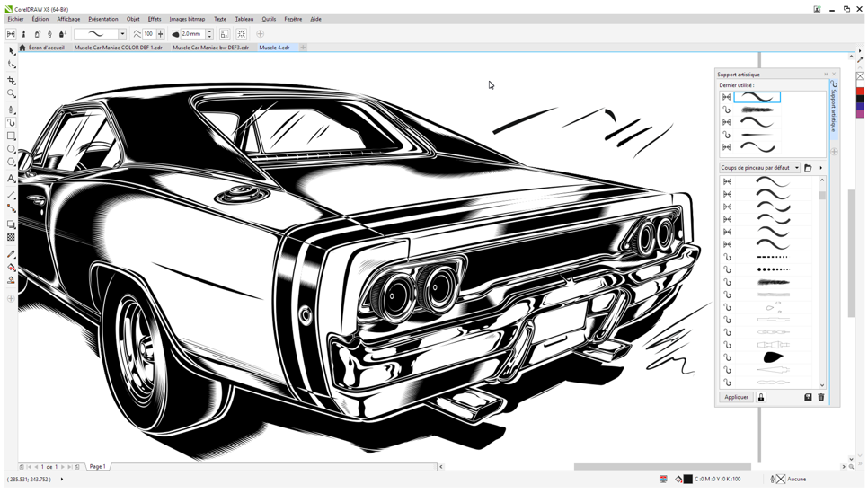Select the Freehand pen tool
Screen dimensions: 868x493
coord(11,110)
